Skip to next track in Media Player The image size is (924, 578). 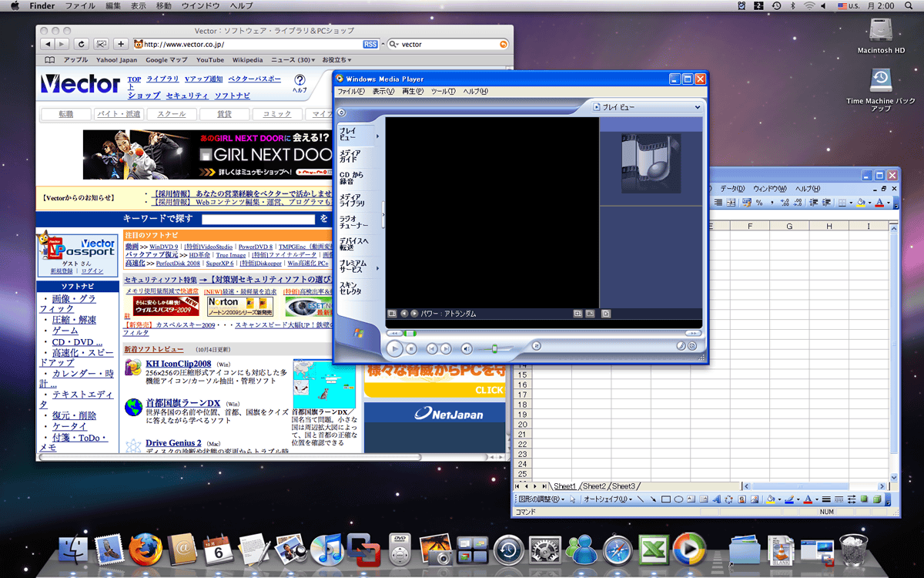tap(445, 348)
